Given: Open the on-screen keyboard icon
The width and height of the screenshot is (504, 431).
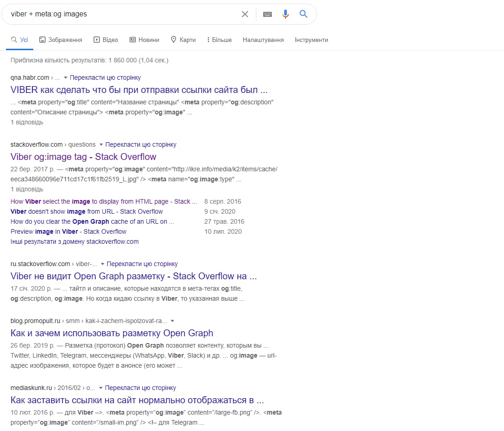Looking at the screenshot, I should click(x=267, y=14).
